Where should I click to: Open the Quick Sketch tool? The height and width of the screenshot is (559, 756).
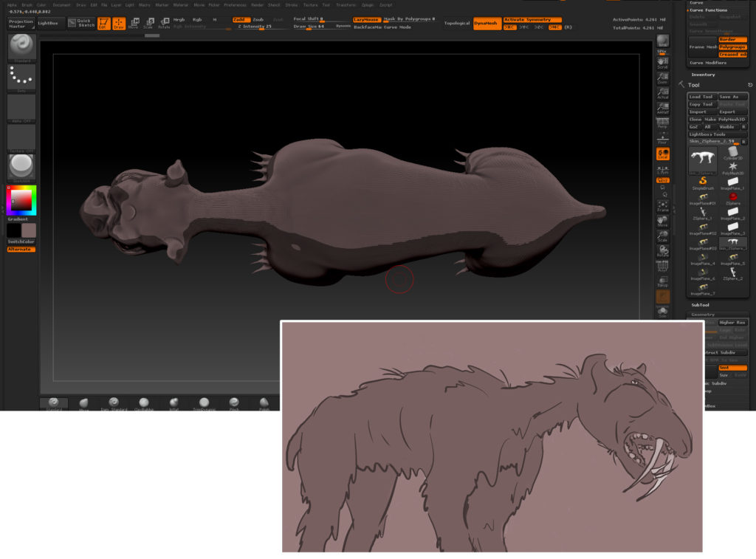pos(80,23)
